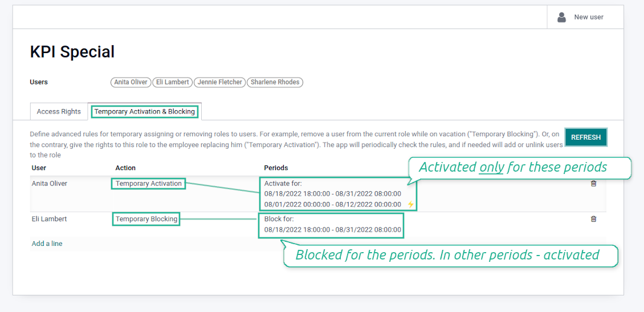The width and height of the screenshot is (644, 312).
Task: Delete the Eli Lambert rule with trash icon
Action: tap(593, 219)
